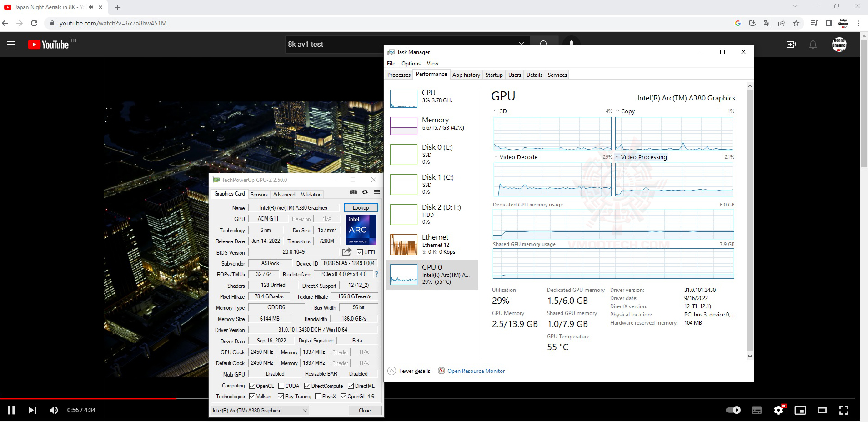The width and height of the screenshot is (868, 422).
Task: Switch to the Sensors tab in GPU-Z
Action: [259, 195]
